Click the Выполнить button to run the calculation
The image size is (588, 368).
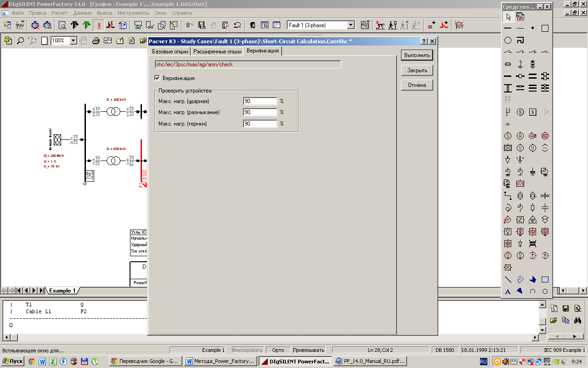tap(417, 55)
